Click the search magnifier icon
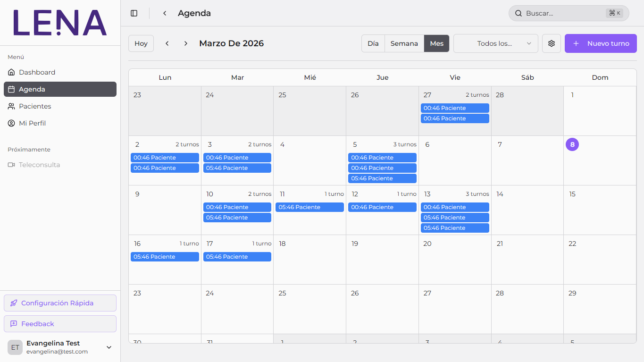The width and height of the screenshot is (644, 362). [x=519, y=13]
